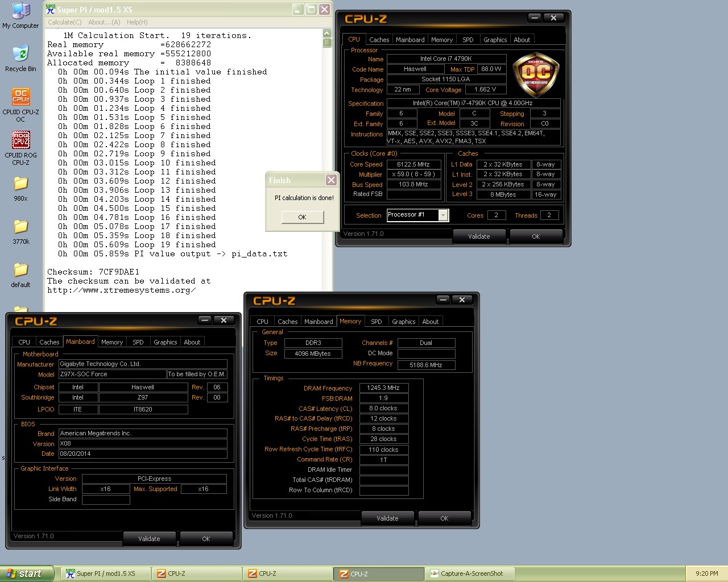Screen dimensions: 728x582
Task: Select Caches tab in CPU window
Action: click(379, 40)
